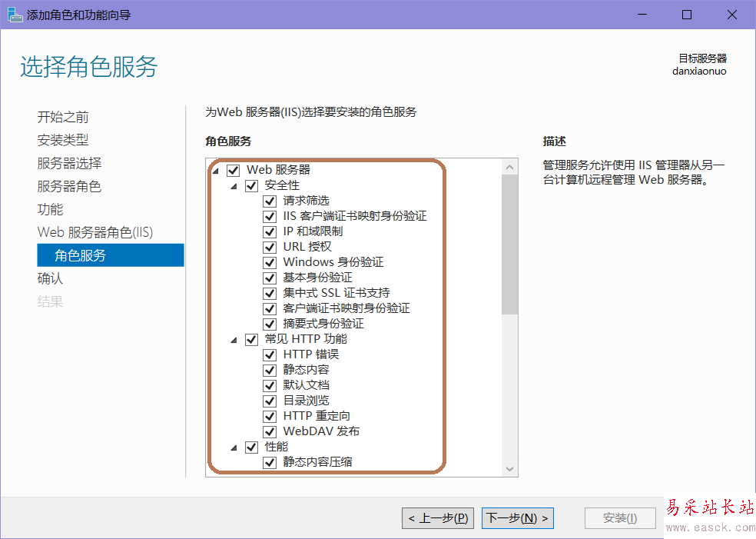This screenshot has width=756, height=539.
Task: Uncheck HTTP 错误 checkbox
Action: 270,355
